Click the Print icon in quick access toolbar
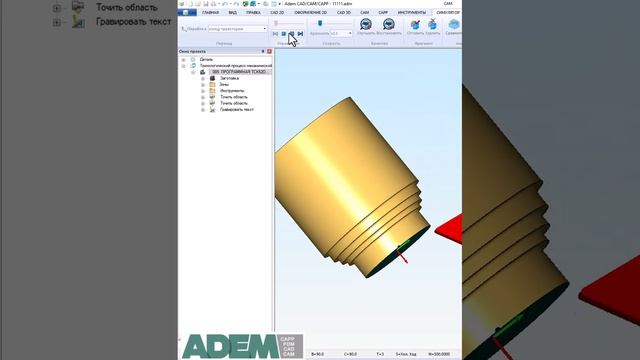The height and width of the screenshot is (360, 640). click(x=213, y=4)
